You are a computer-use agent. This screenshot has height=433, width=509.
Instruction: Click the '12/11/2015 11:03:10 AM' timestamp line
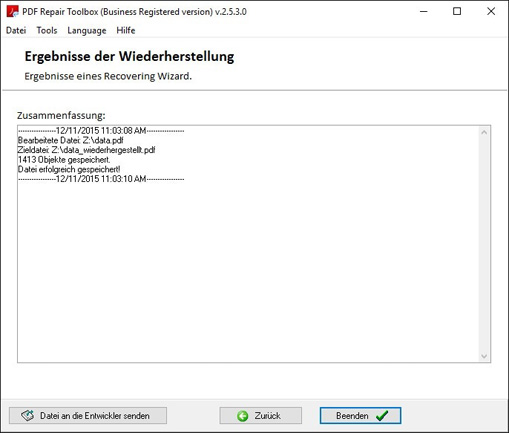point(101,179)
